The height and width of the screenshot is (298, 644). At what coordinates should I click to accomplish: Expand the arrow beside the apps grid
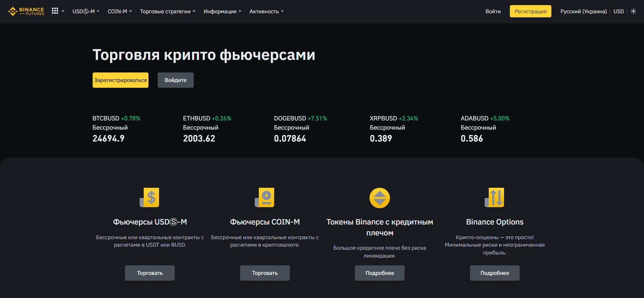(63, 11)
